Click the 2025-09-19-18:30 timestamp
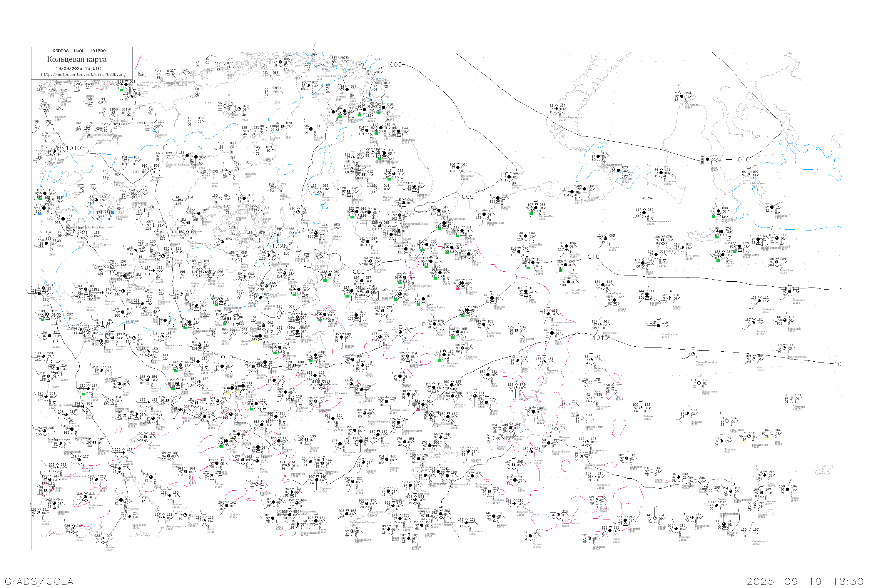This screenshot has height=588, width=882. 805,581
